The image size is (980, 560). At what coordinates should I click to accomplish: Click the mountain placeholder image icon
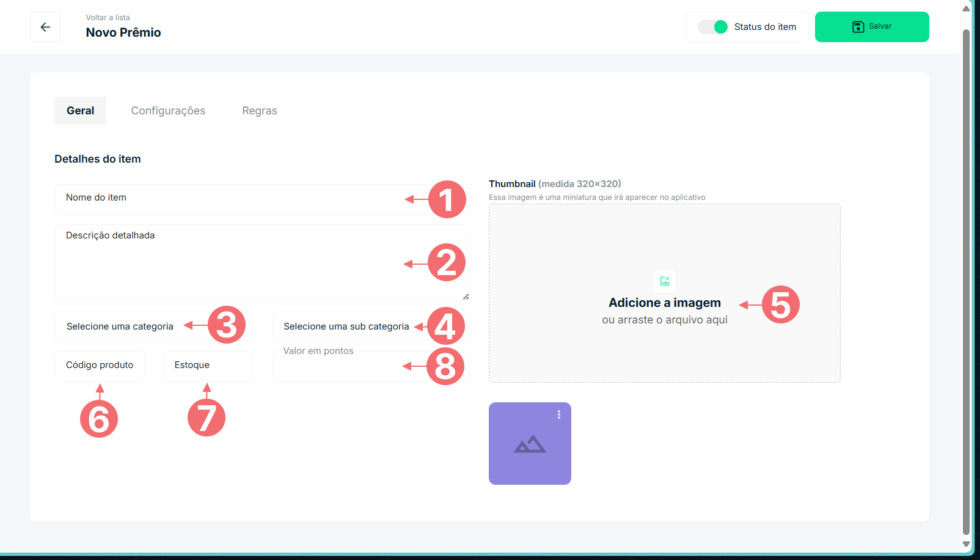(x=530, y=444)
